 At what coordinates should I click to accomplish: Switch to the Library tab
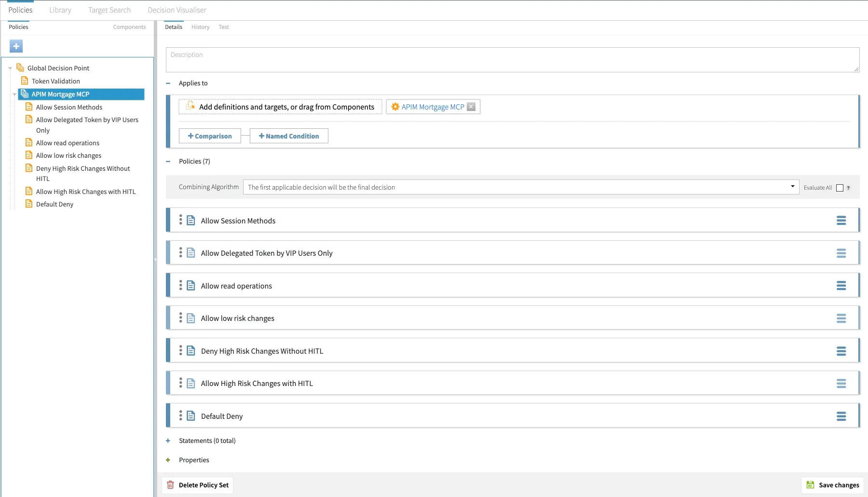(x=60, y=10)
